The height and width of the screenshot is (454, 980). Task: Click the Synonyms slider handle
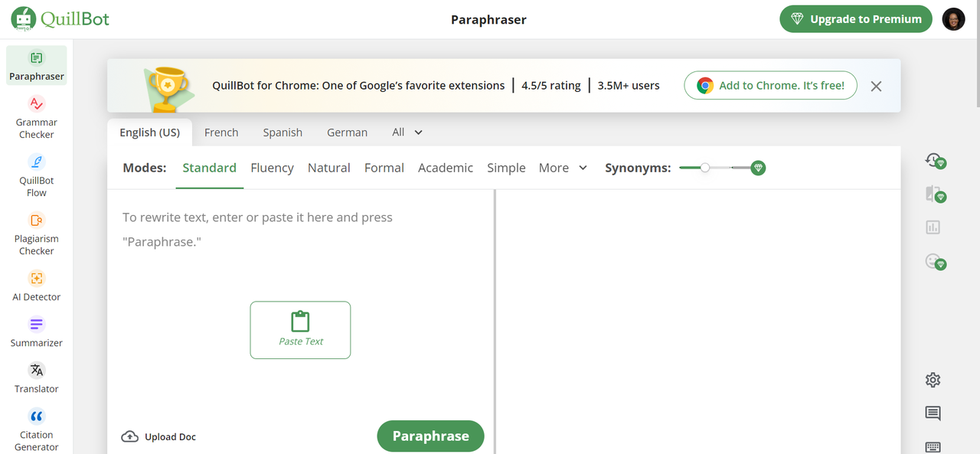coord(705,168)
